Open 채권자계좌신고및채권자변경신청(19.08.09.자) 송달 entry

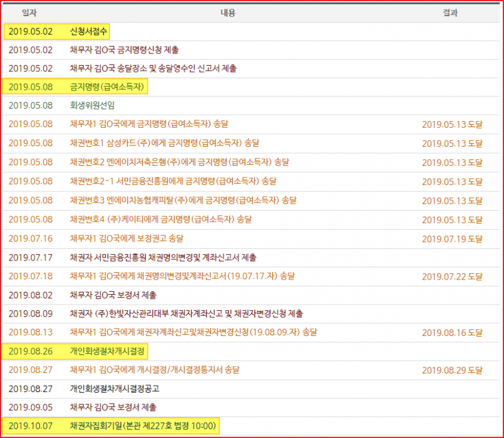(x=193, y=332)
